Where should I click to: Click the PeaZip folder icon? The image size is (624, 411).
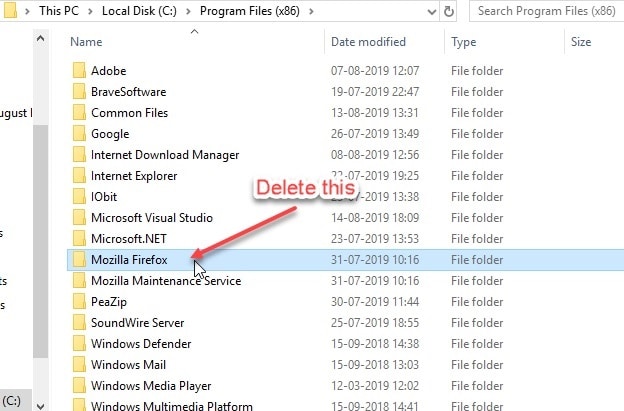(79, 302)
